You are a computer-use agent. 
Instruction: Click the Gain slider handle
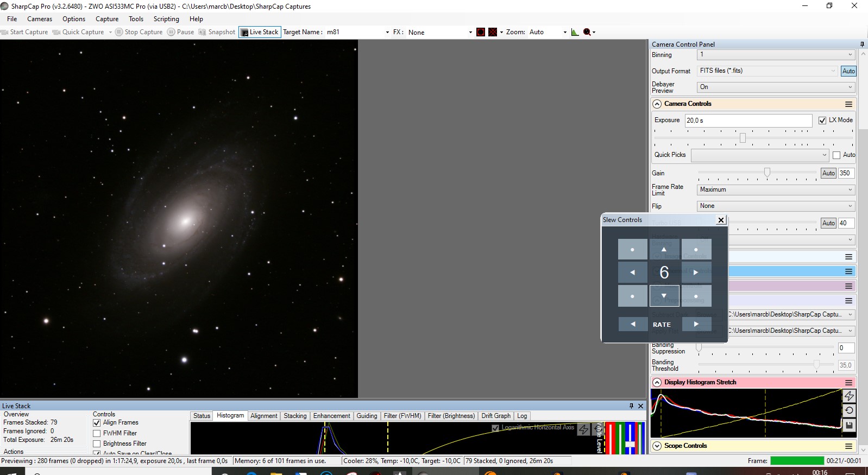(767, 173)
